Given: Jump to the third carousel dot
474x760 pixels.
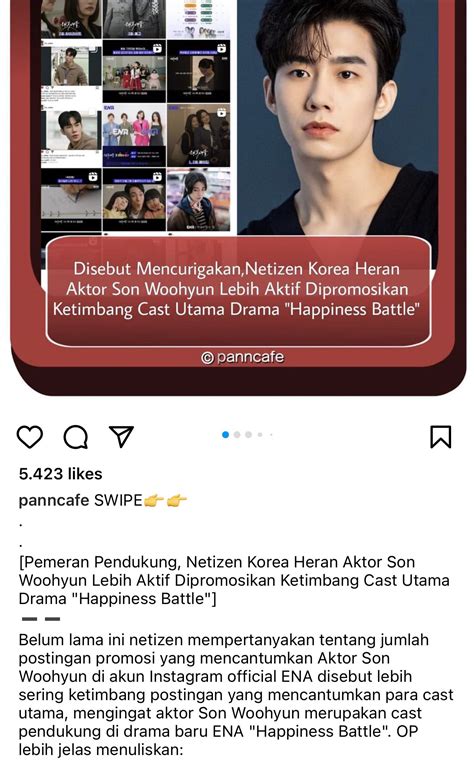Looking at the screenshot, I should (249, 435).
